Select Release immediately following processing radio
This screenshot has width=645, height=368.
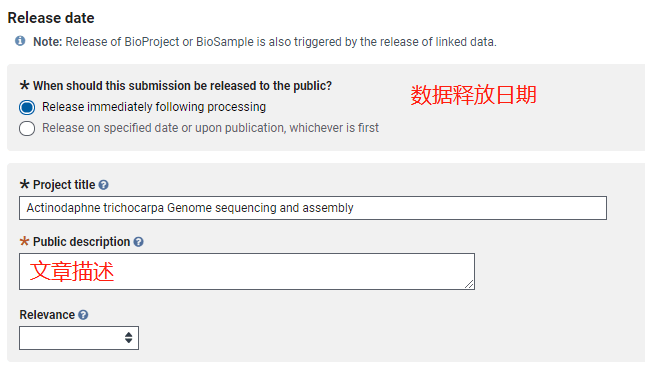pos(27,107)
